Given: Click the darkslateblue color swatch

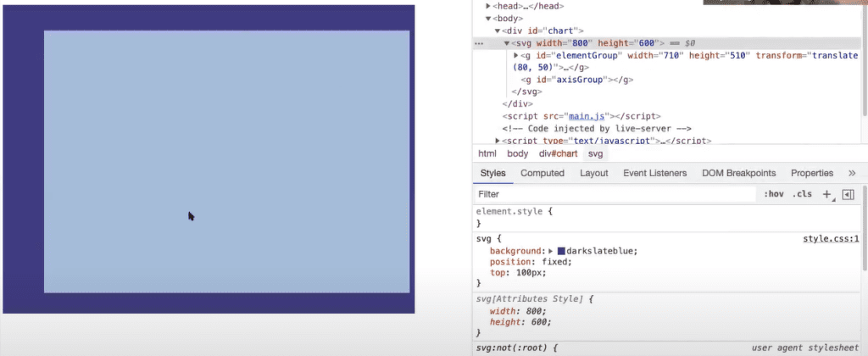Looking at the screenshot, I should pyautogui.click(x=561, y=251).
